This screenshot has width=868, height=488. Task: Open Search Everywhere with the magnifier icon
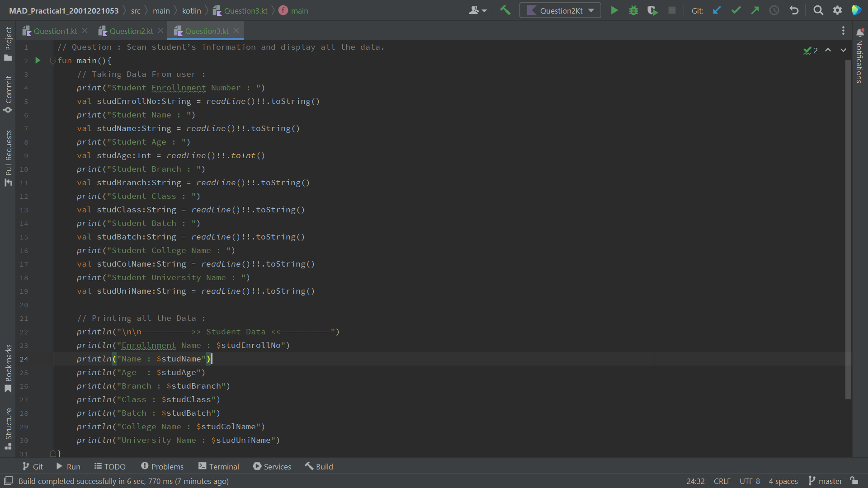[x=818, y=10]
